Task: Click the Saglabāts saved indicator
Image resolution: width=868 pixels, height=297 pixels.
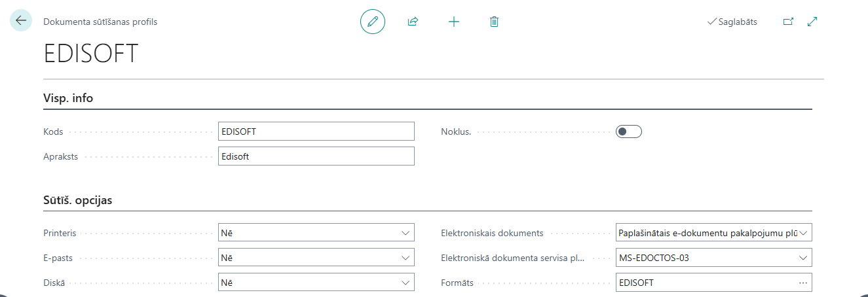Action: tap(732, 22)
